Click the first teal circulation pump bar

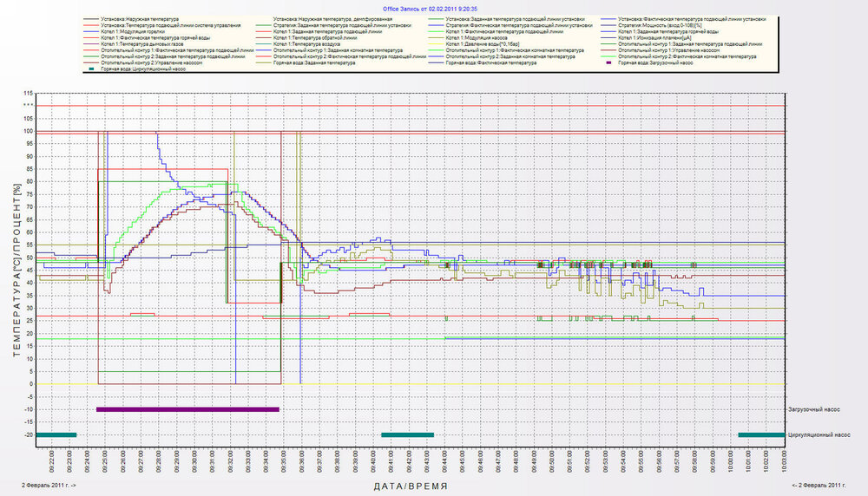point(56,434)
